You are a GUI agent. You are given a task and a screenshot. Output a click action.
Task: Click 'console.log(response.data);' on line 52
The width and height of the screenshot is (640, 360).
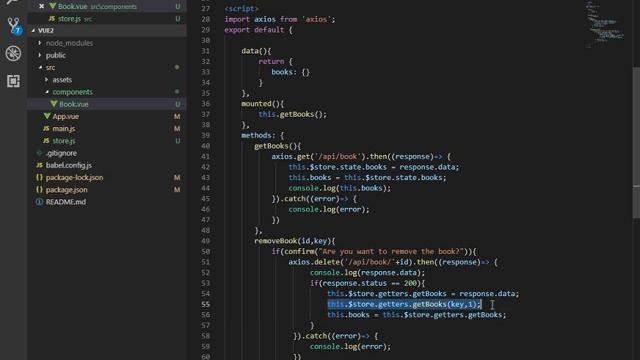367,273
